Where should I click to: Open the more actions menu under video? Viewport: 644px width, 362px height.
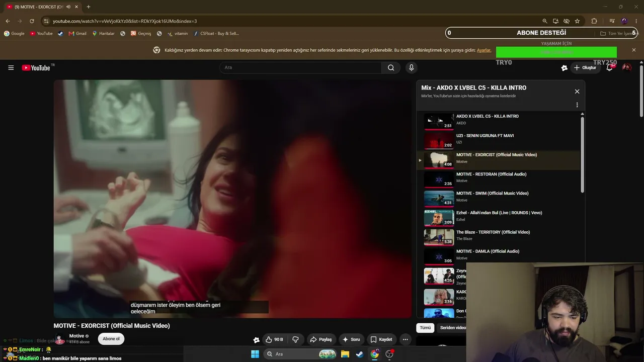pyautogui.click(x=405, y=339)
